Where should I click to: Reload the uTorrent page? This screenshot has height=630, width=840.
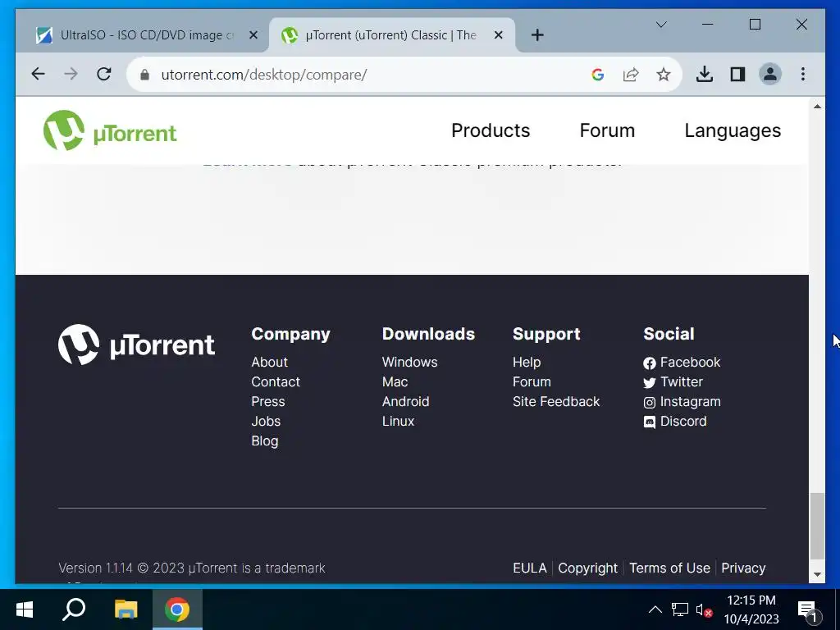click(104, 74)
